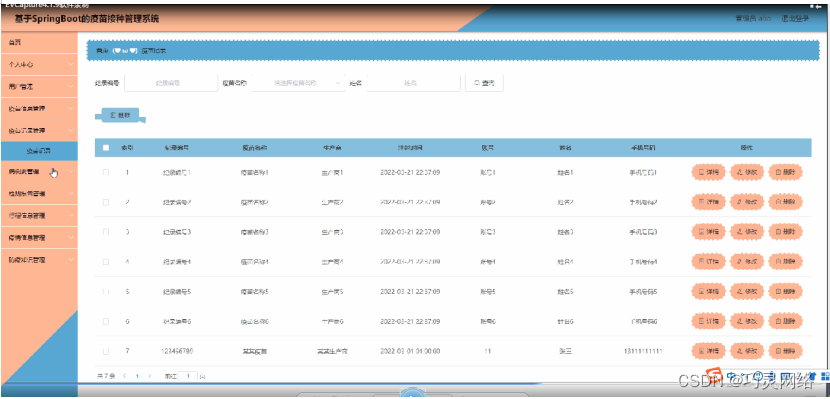830x399 pixels.
Task: Check the checkbox for row 1
Action: click(106, 172)
